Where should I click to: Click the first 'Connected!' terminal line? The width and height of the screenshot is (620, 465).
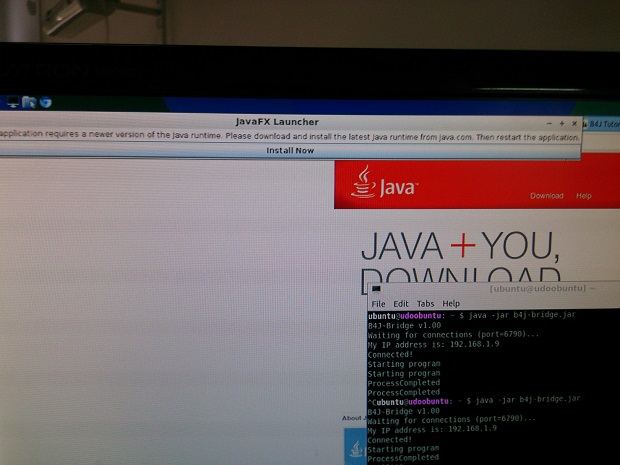coord(390,354)
